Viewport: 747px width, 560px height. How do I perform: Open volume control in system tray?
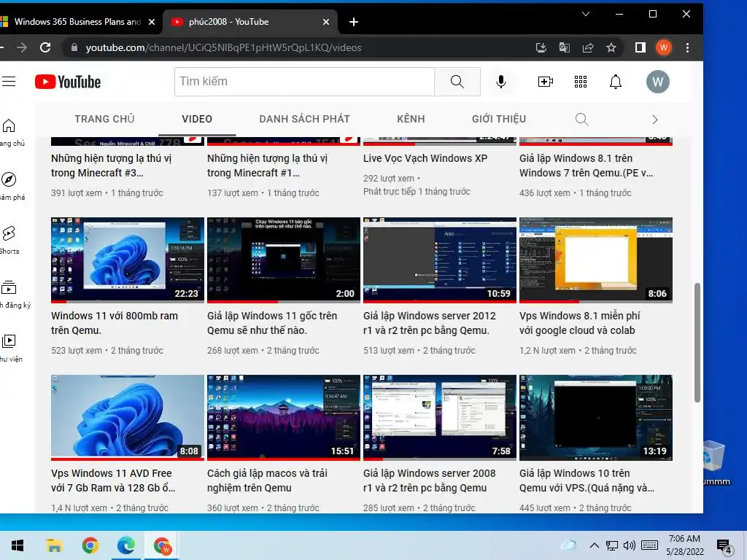click(629, 545)
